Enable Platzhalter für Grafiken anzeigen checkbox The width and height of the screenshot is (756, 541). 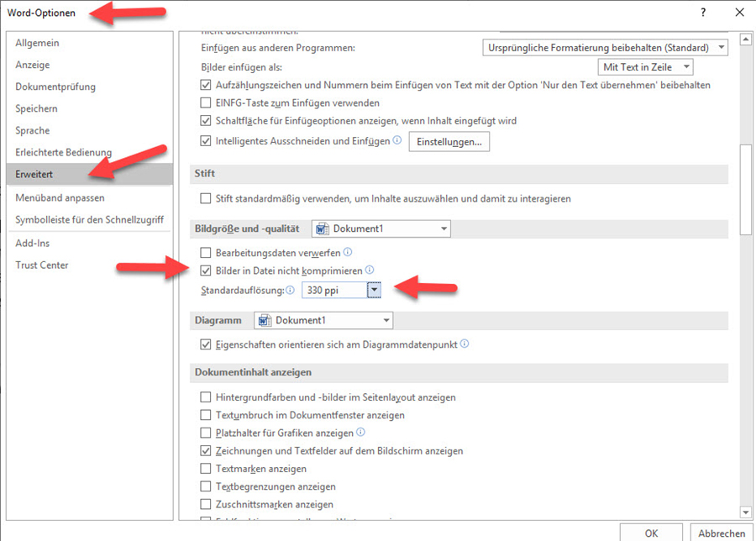click(x=206, y=433)
